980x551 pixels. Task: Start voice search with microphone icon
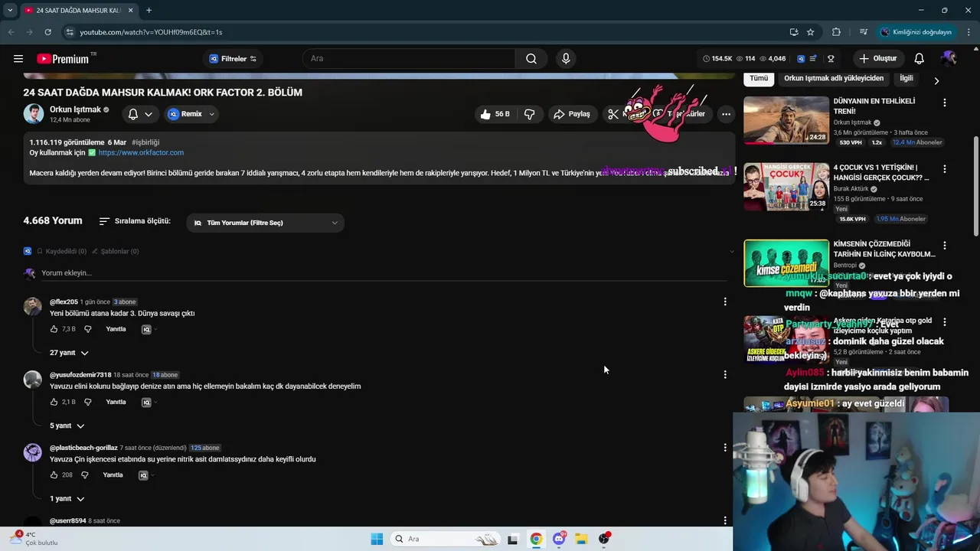coord(566,59)
